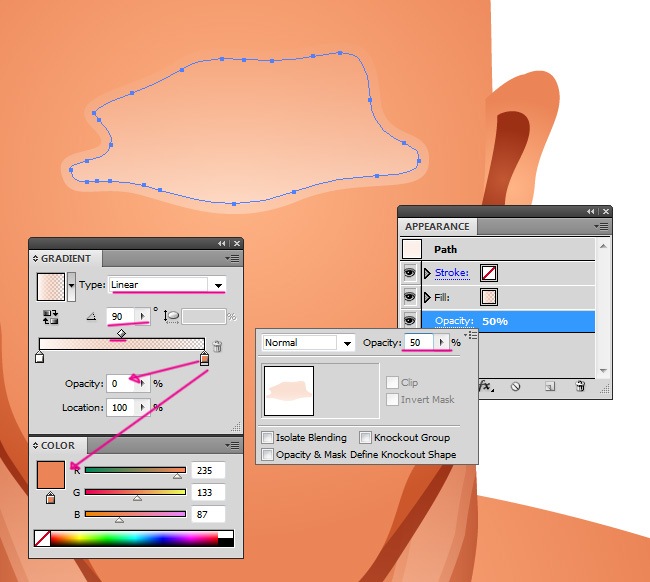The width and height of the screenshot is (650, 582).
Task: Collapse the Gradient panel with double arrows
Action: pyautogui.click(x=222, y=244)
